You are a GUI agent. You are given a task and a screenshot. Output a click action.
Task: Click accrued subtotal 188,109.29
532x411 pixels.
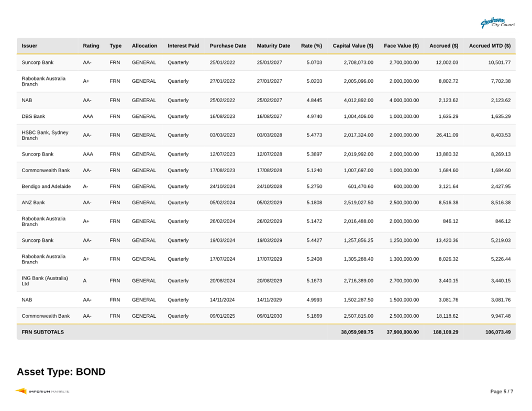[446, 332]
